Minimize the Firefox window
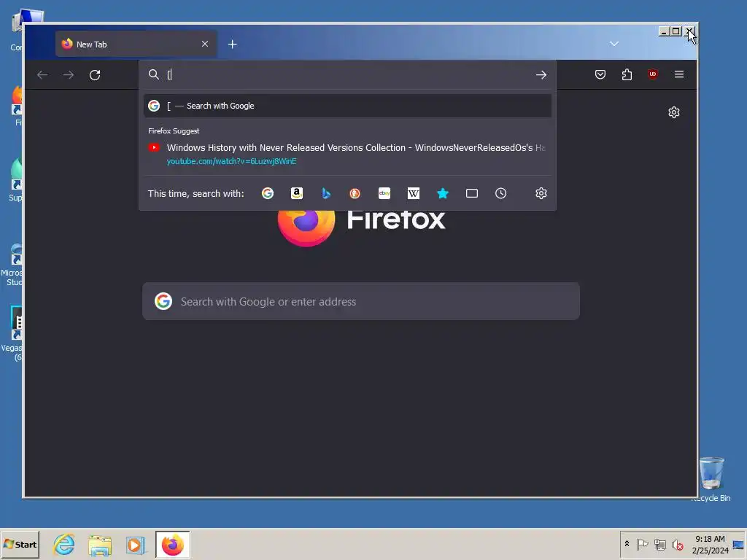 coord(664,31)
